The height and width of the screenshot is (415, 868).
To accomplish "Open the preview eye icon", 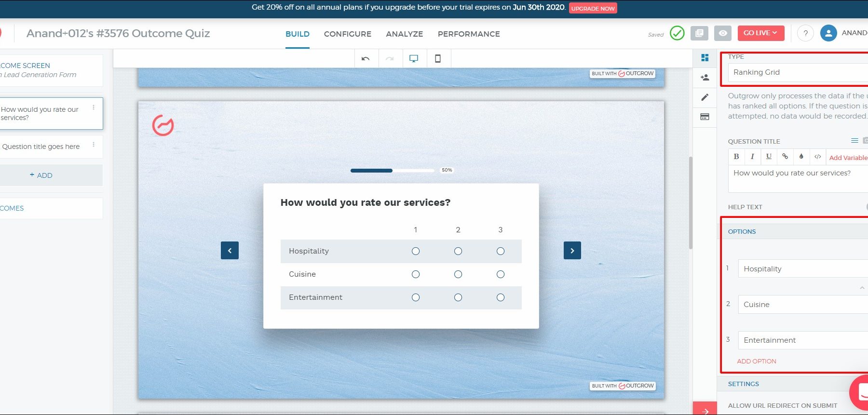I will (723, 33).
